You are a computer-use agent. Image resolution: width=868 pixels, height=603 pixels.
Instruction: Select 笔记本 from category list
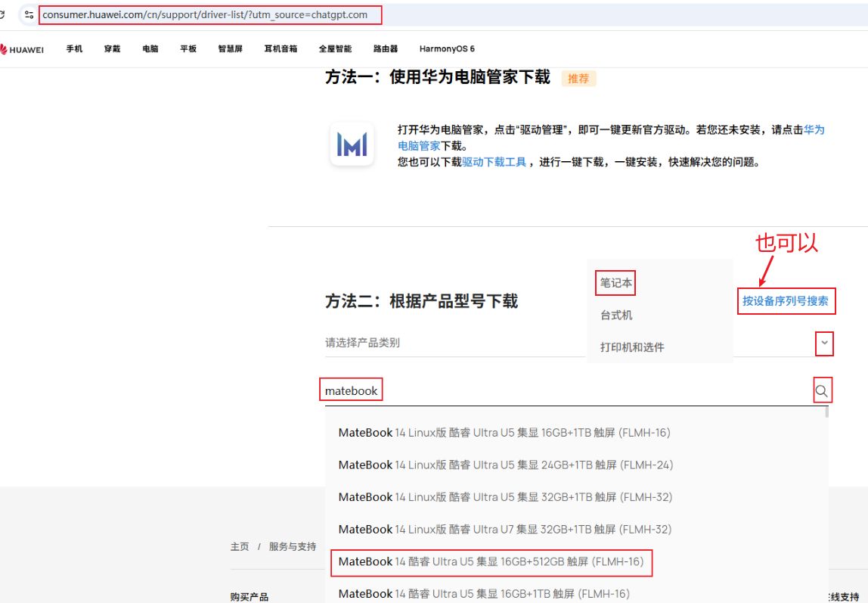615,283
